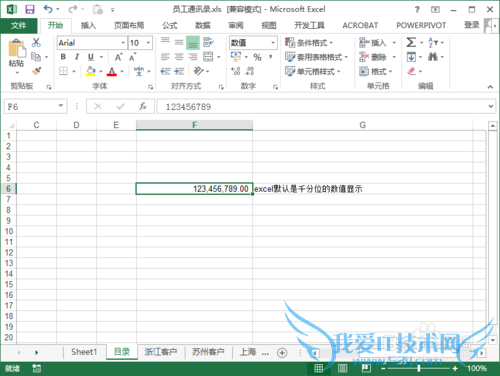Click the 登录 sign-in link
The image size is (500, 376).
(471, 25)
